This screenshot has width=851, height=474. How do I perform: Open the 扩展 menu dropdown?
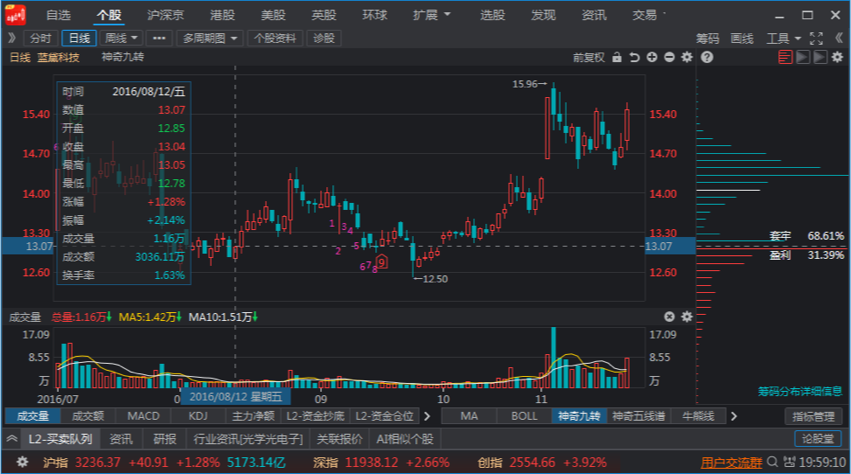coord(431,15)
